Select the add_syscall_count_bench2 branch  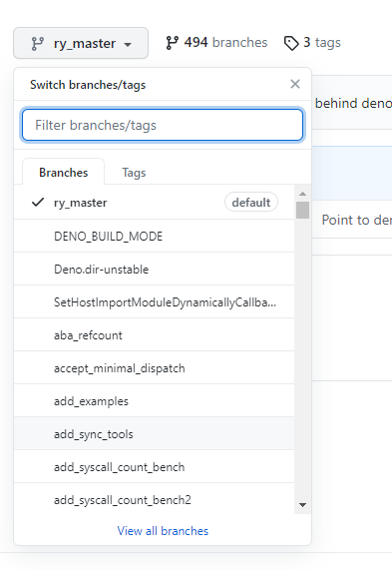pos(154,500)
